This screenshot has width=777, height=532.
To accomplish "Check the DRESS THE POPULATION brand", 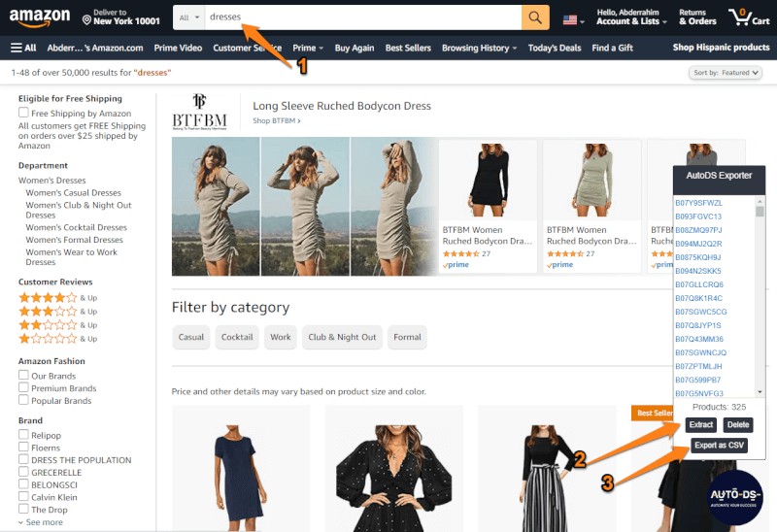I will (23, 459).
